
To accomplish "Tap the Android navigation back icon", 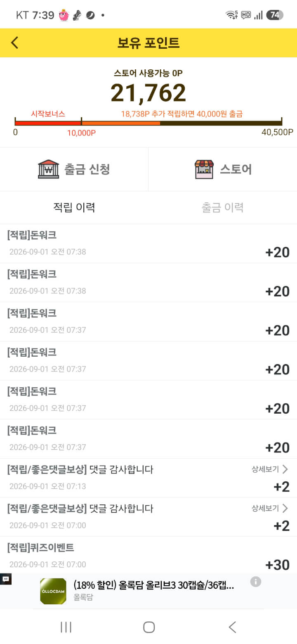I will click(232, 627).
